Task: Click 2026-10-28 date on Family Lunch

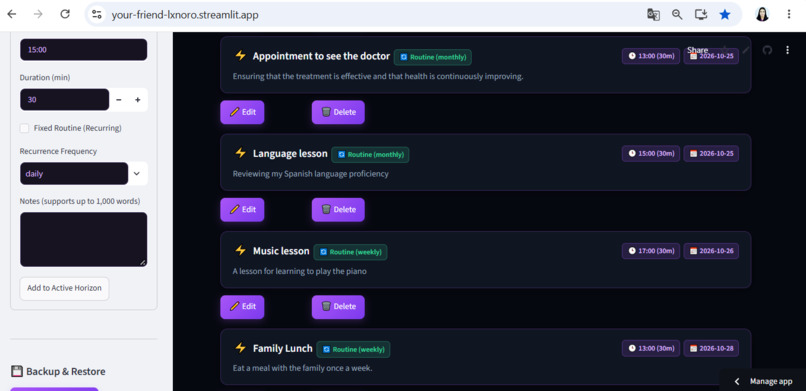Action: pyautogui.click(x=711, y=349)
